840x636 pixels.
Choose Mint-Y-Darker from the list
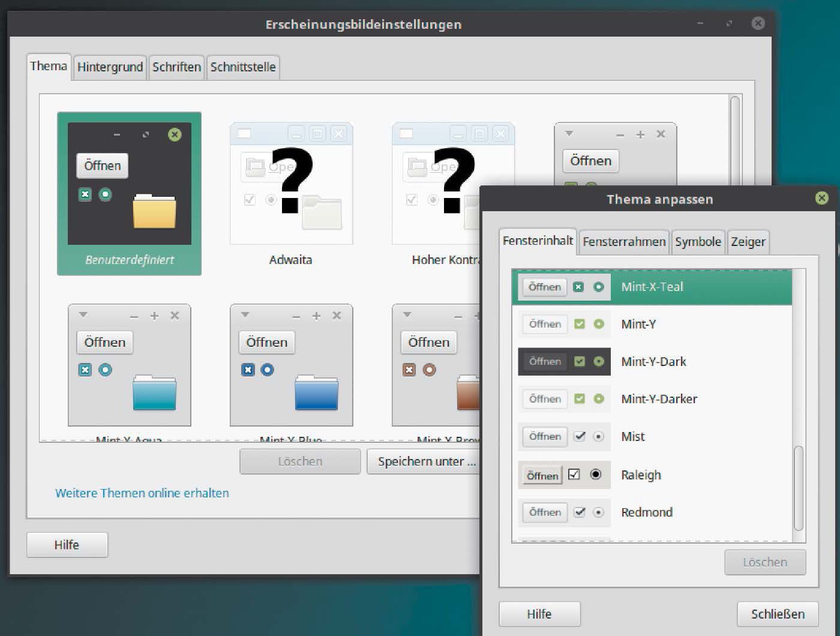click(652, 399)
